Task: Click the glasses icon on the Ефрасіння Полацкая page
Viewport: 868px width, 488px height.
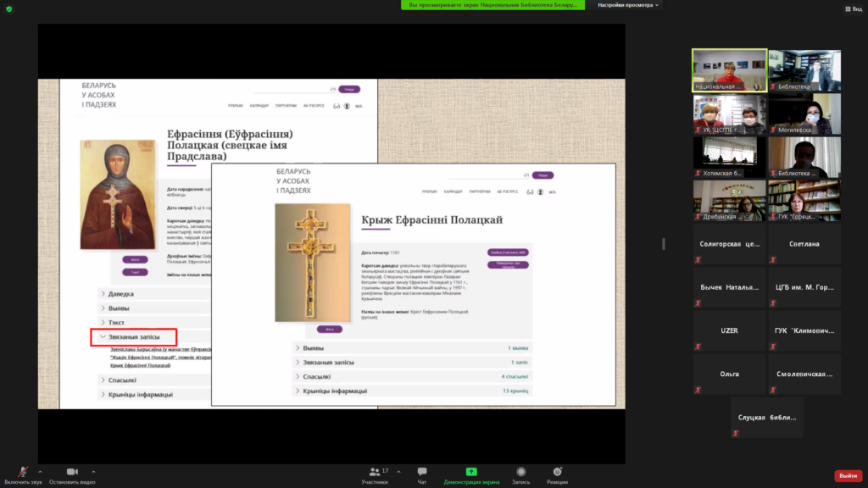Action: pos(336,106)
